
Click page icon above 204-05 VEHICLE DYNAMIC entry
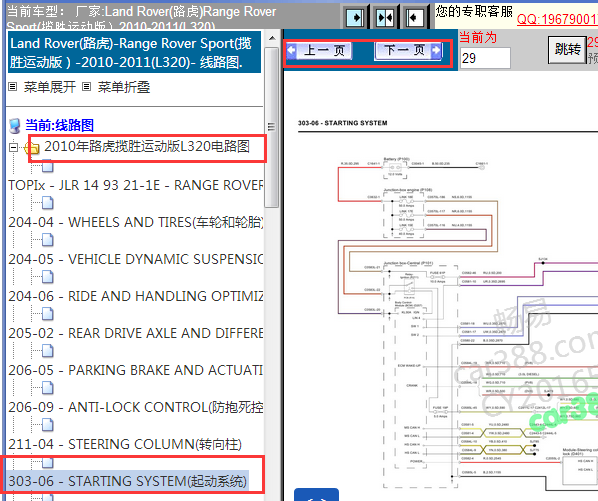pyautogui.click(x=48, y=240)
